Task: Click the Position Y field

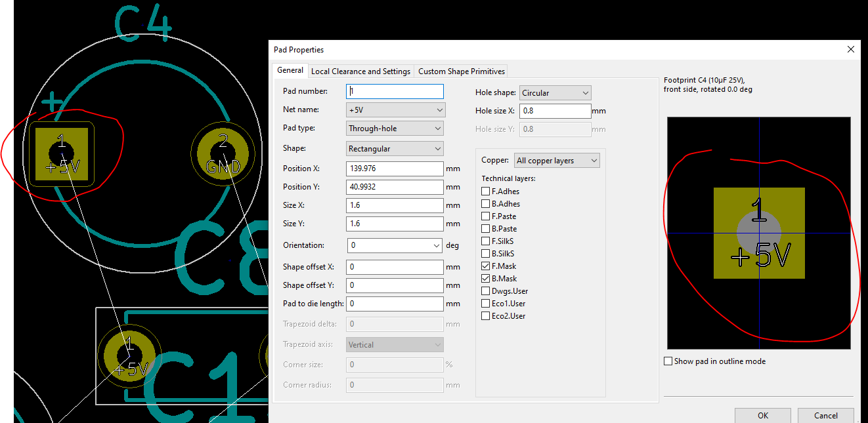Action: (x=395, y=187)
